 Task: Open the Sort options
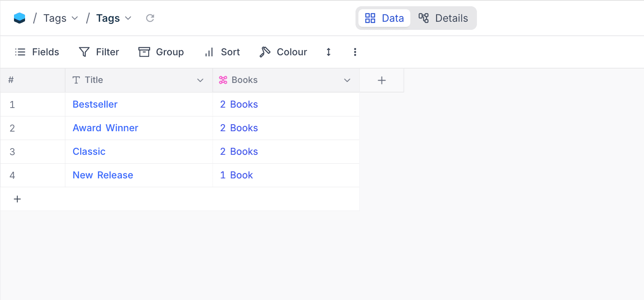pos(222,52)
